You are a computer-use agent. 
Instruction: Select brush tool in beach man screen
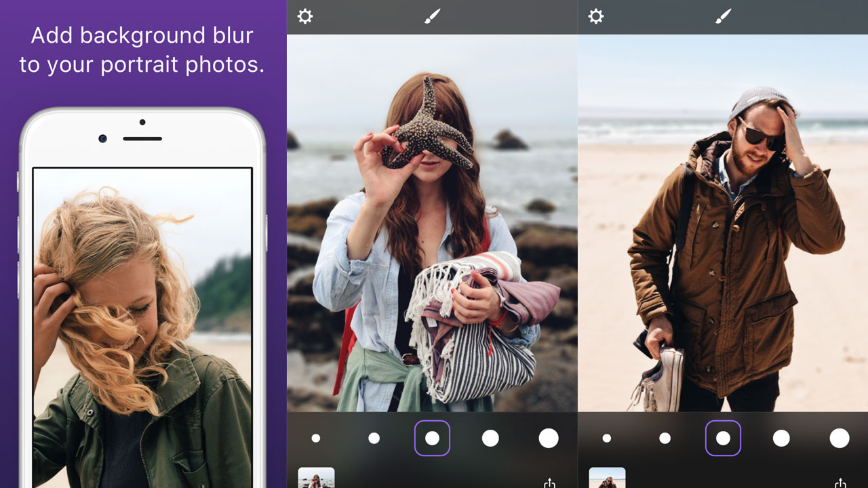(x=723, y=16)
